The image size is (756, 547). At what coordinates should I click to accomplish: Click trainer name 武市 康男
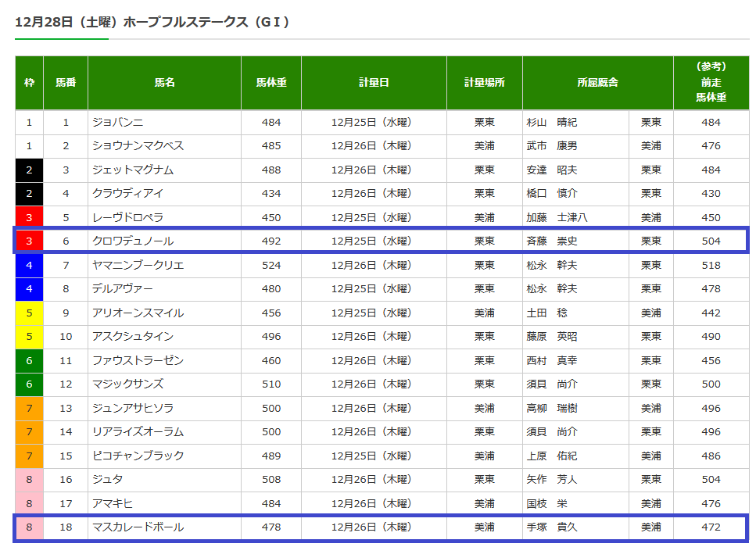pyautogui.click(x=552, y=146)
